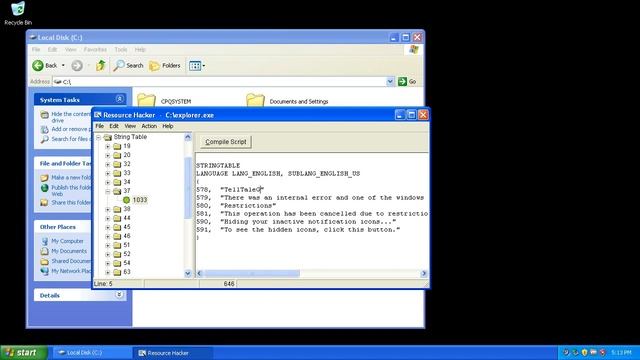Switch to Local Disk (C:) taskbar button
640x360 pixels.
point(92,353)
